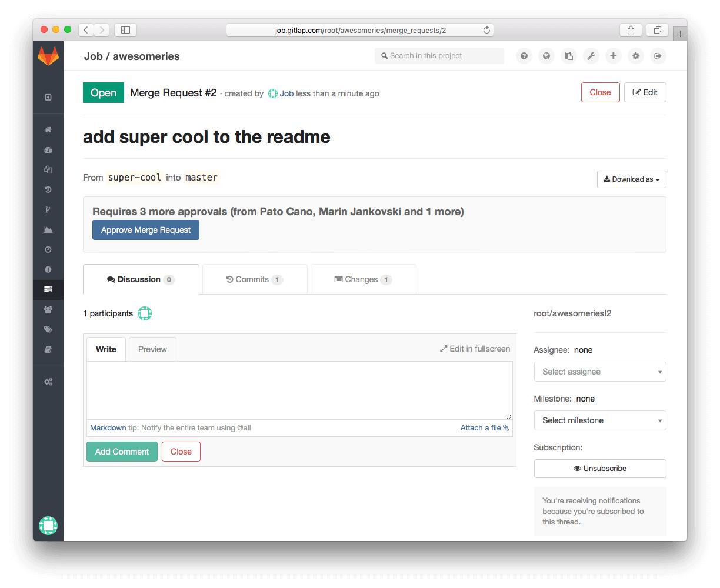Screen dimensions: 720x588
Task: Open members group icon in sidebar
Action: pos(48,309)
